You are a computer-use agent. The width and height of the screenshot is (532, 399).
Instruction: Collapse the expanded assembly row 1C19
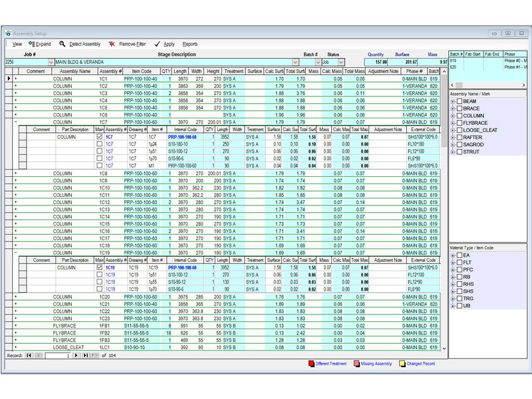(15, 253)
